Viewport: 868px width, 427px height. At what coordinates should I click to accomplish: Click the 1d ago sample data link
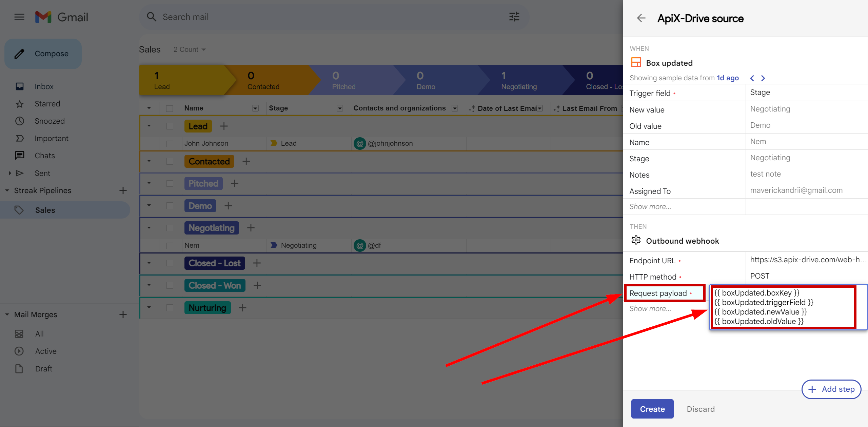pyautogui.click(x=728, y=78)
